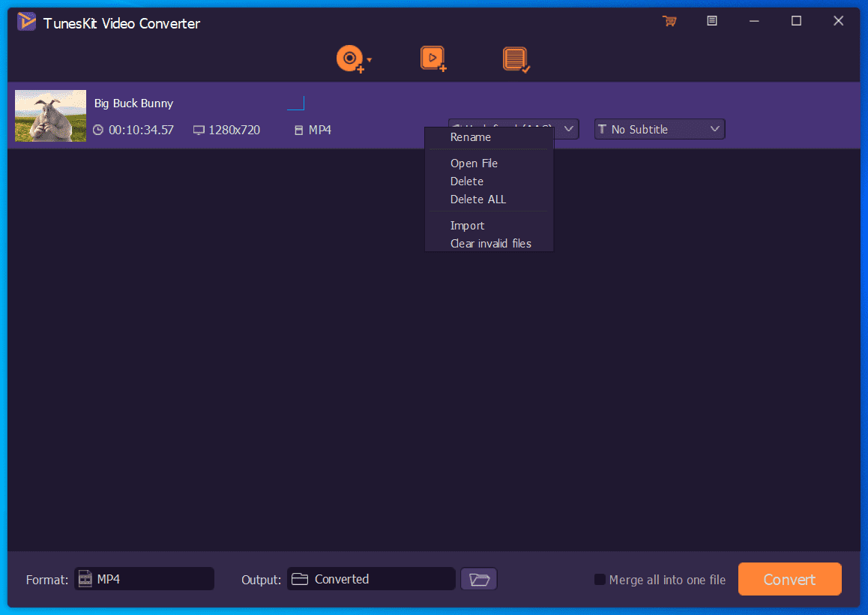
Task: Open the output folder browse button
Action: point(479,580)
